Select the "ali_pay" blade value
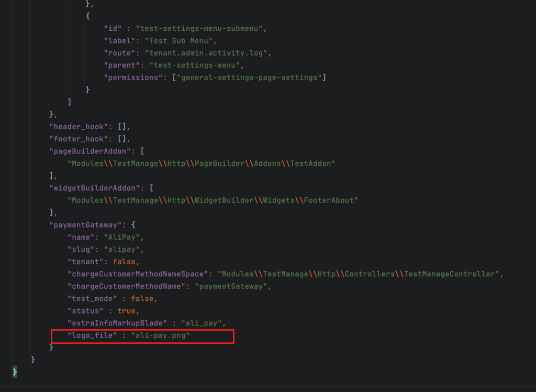The height and width of the screenshot is (392, 536). [202, 323]
